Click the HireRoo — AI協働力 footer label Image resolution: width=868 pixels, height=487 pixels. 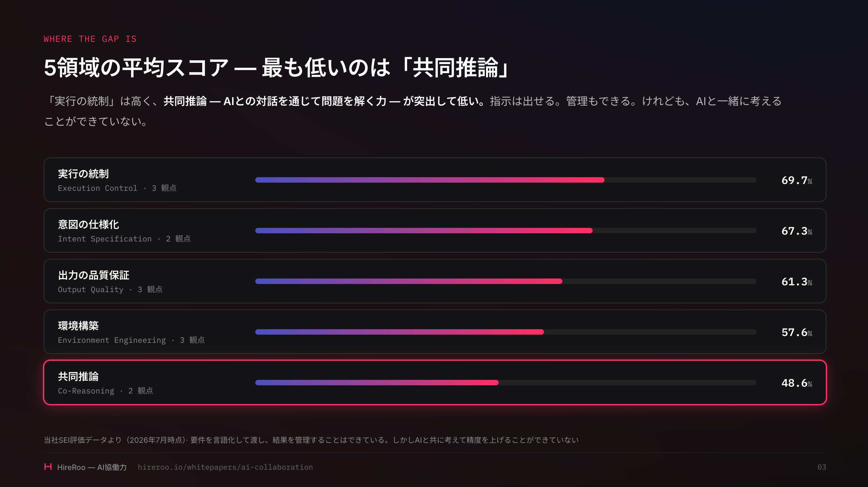point(92,467)
